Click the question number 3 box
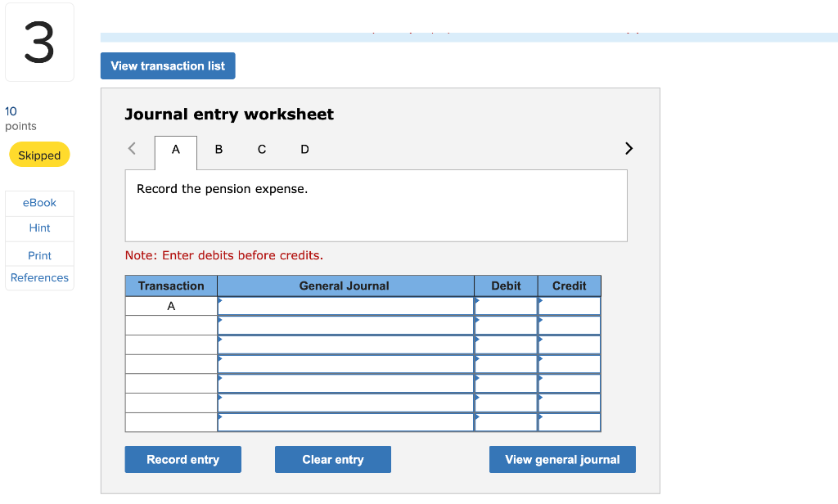Viewport: 838px width, 504px height. 39,43
